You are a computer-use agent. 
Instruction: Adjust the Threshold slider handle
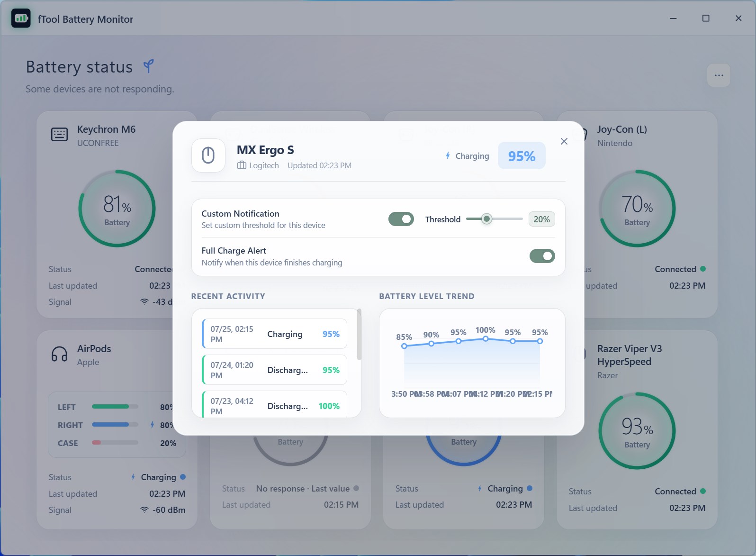[486, 219]
